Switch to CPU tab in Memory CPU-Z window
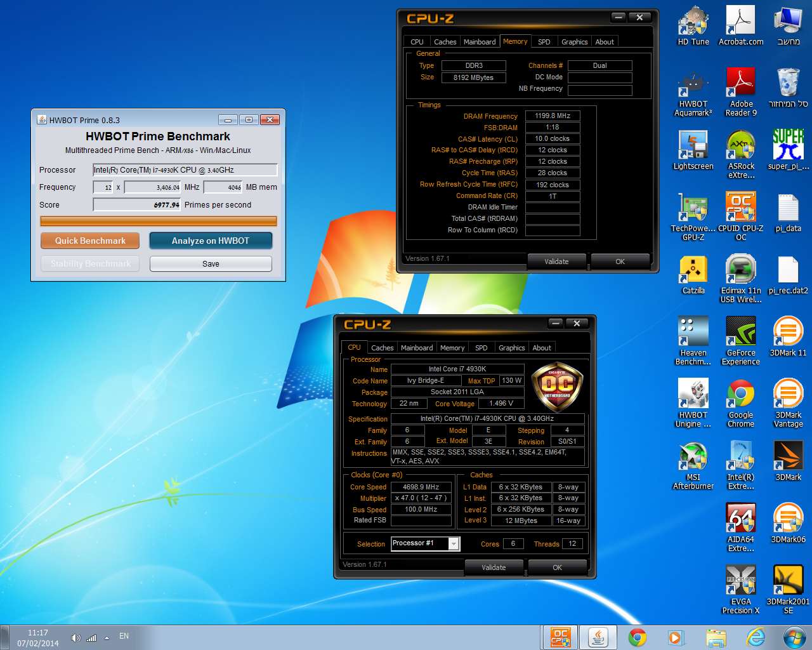 tap(417, 42)
